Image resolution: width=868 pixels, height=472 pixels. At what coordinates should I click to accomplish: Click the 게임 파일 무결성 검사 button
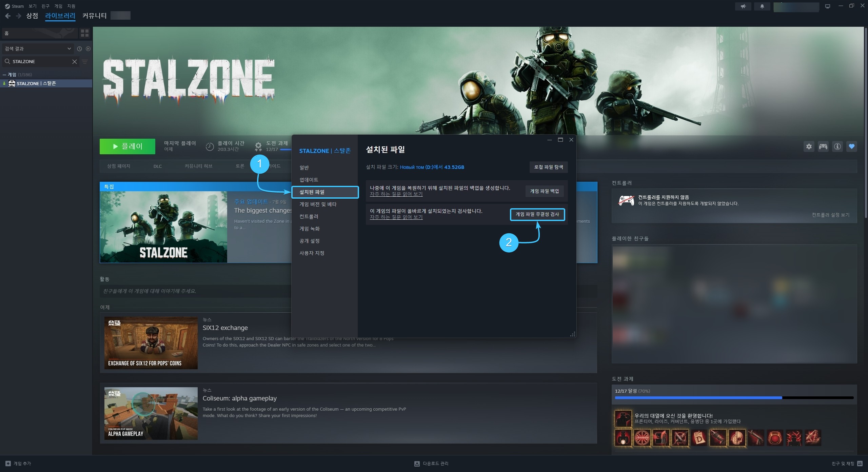coord(537,214)
